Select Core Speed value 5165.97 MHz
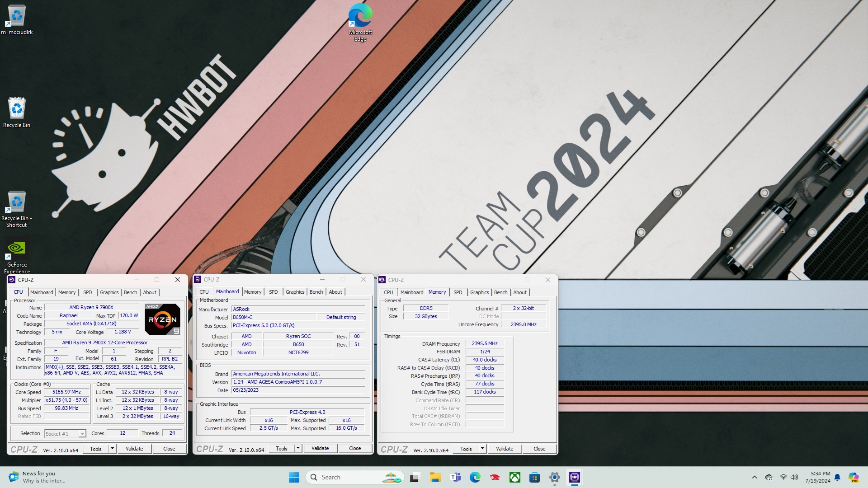The height and width of the screenshot is (488, 868). [66, 392]
